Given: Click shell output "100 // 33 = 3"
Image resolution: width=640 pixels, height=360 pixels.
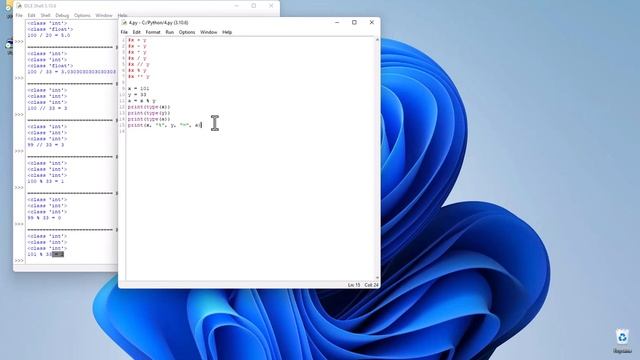Looking at the screenshot, I should pos(47,109).
